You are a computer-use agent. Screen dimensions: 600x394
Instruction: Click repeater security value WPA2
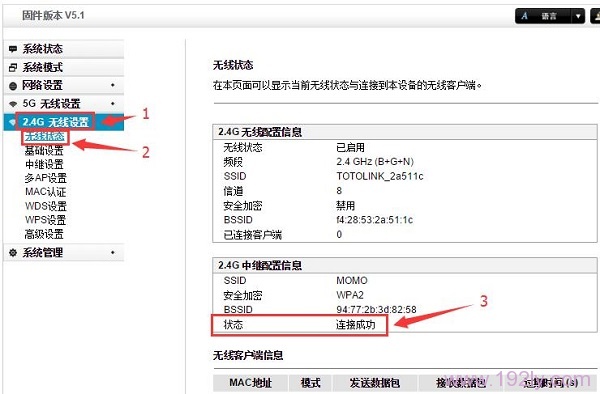pyautogui.click(x=350, y=295)
